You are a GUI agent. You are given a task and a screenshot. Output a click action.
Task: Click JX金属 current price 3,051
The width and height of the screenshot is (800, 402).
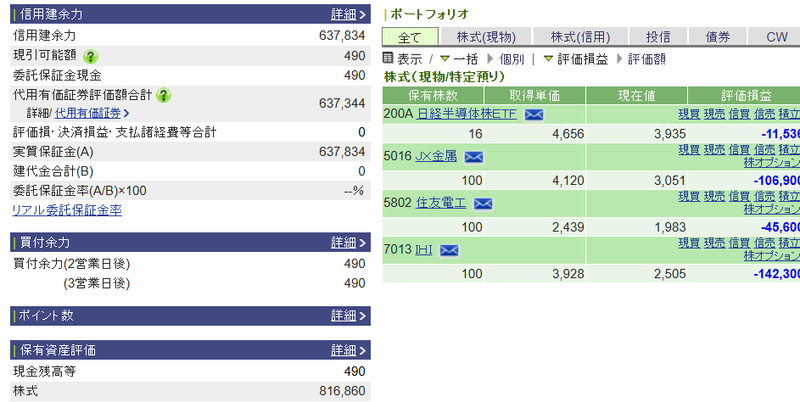tap(670, 181)
